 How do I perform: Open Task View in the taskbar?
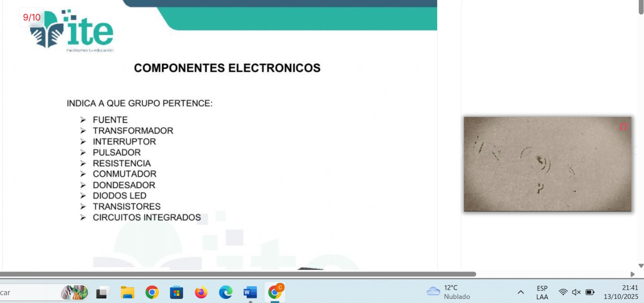(x=102, y=293)
